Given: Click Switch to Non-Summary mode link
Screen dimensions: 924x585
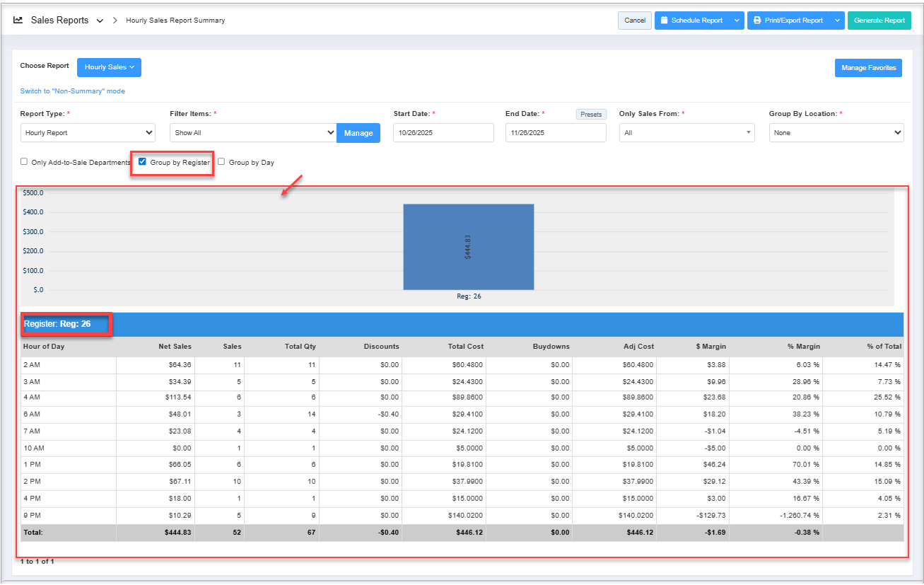Looking at the screenshot, I should click(72, 91).
